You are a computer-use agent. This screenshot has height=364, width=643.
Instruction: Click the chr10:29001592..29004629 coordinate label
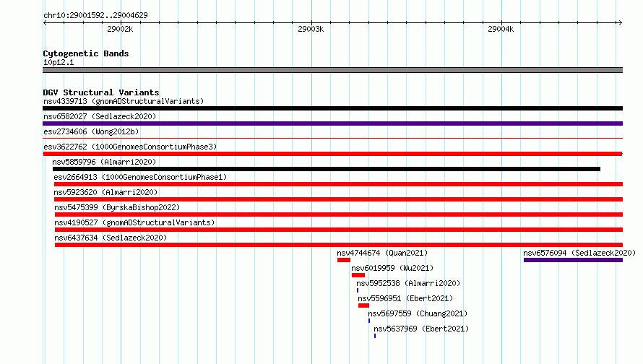[x=95, y=15]
